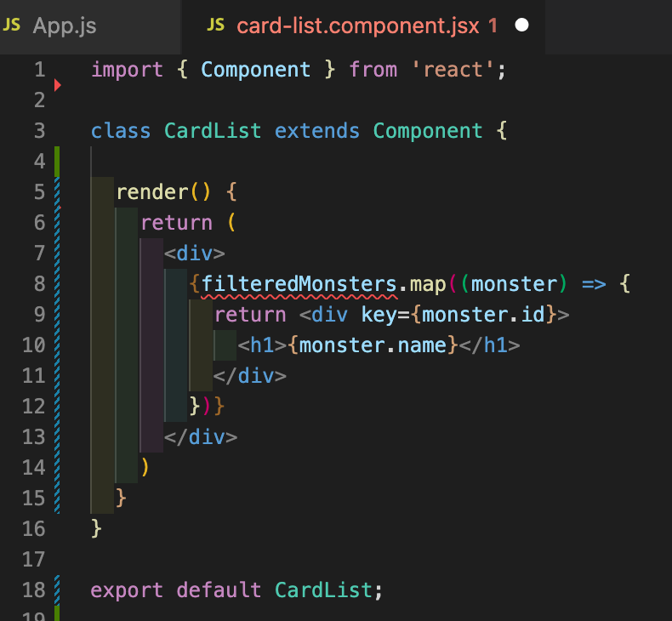Click 'CardList' in the class declaration
Screen dimensions: 672x621
tap(213, 131)
